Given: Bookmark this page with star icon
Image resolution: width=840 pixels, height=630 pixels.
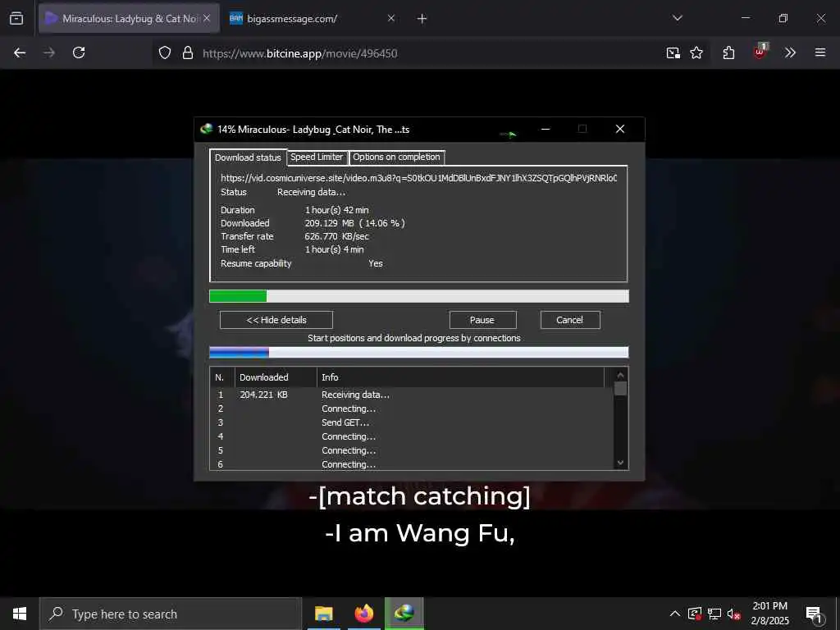Looking at the screenshot, I should 696,52.
